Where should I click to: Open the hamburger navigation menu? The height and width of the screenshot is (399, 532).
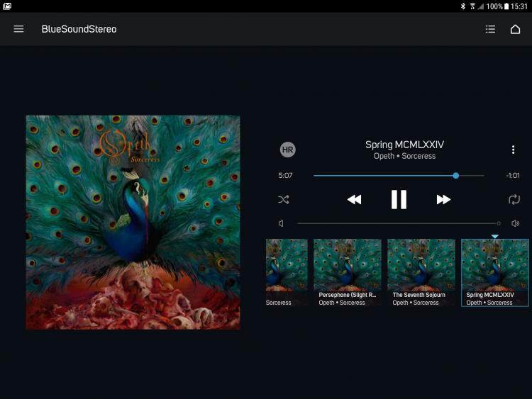click(18, 29)
